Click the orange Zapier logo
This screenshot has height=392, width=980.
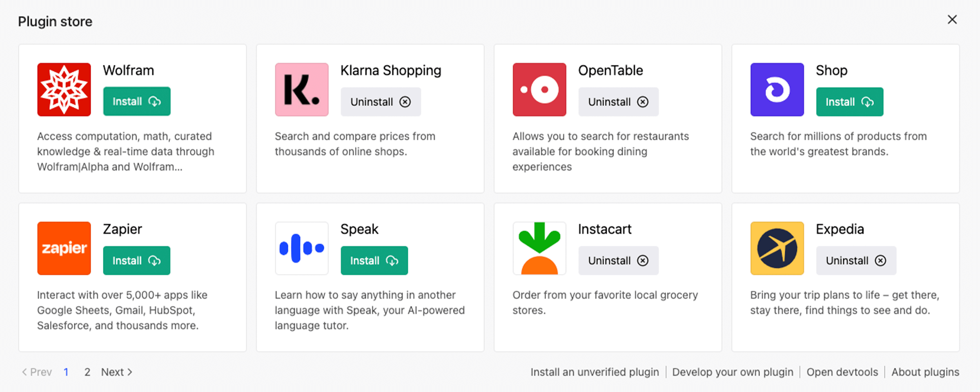point(64,248)
